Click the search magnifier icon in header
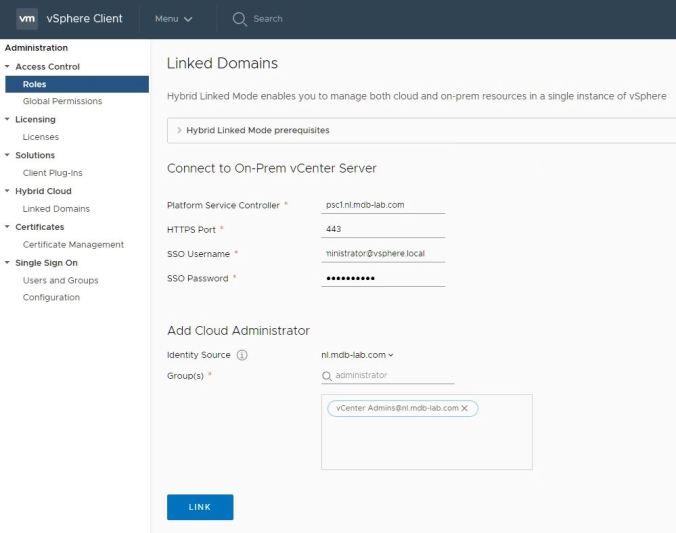This screenshot has height=533, width=676. tap(239, 19)
